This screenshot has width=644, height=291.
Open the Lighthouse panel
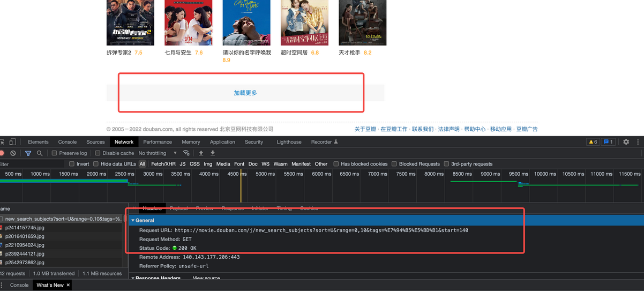click(289, 142)
